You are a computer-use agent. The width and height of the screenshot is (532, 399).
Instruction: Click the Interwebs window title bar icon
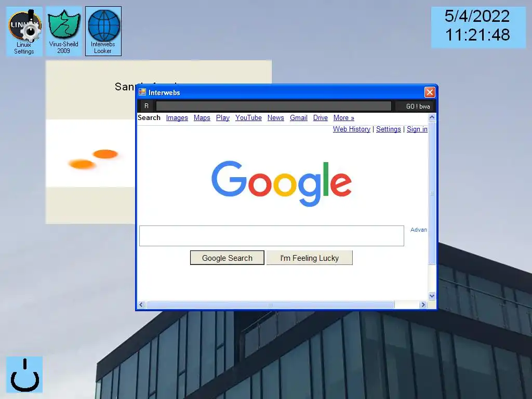(x=142, y=92)
